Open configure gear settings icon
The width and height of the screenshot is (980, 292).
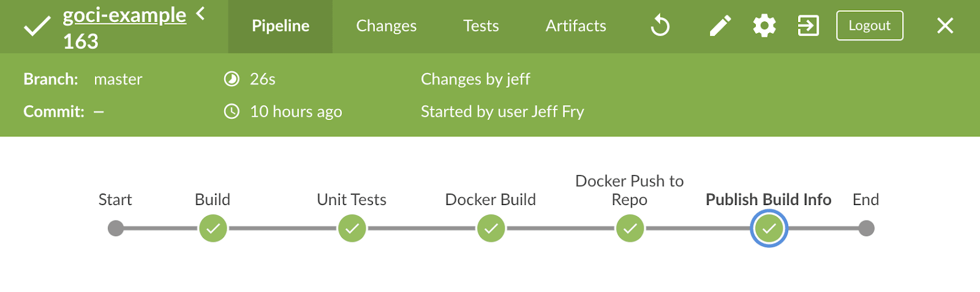(764, 26)
